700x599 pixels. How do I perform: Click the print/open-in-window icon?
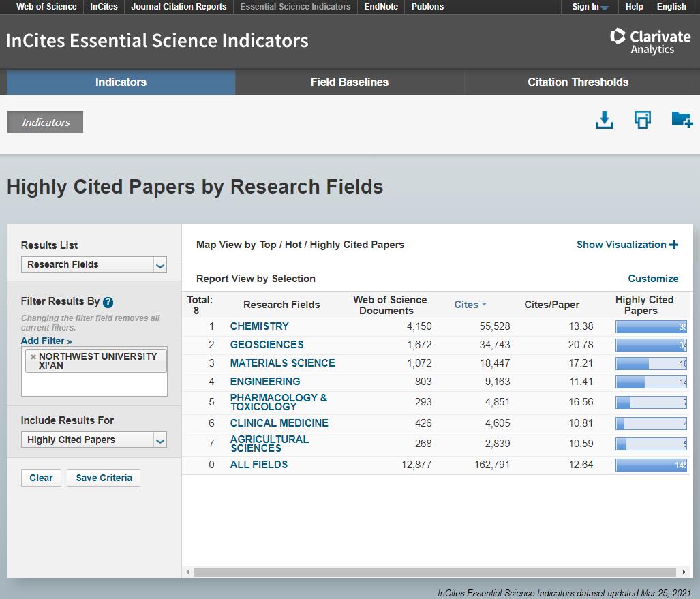642,121
